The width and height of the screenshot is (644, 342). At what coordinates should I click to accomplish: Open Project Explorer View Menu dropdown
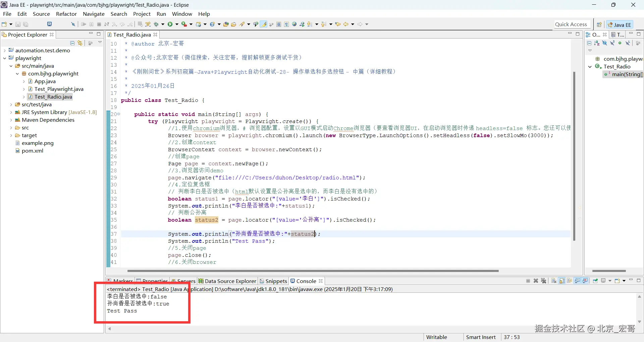100,43
